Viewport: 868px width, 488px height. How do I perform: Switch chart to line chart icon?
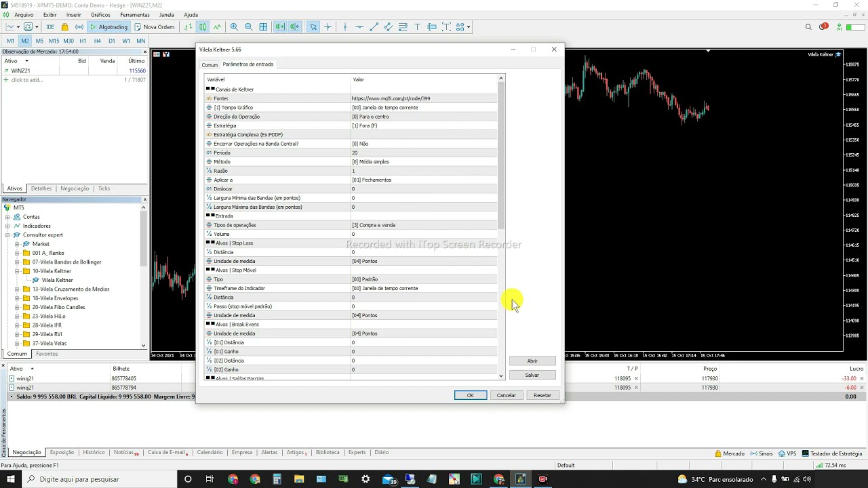(217, 27)
